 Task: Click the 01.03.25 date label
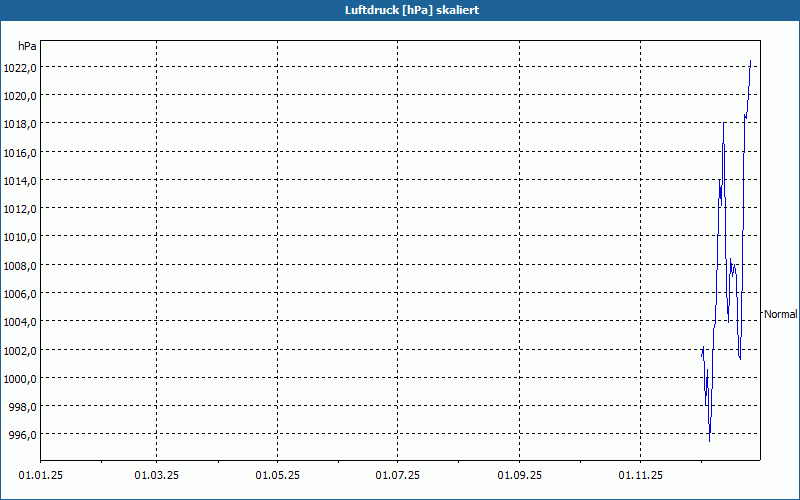[x=156, y=473]
